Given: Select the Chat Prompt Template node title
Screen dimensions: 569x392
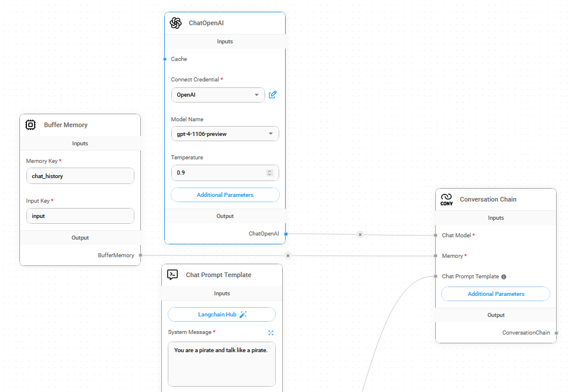Looking at the screenshot, I should pos(218,275).
